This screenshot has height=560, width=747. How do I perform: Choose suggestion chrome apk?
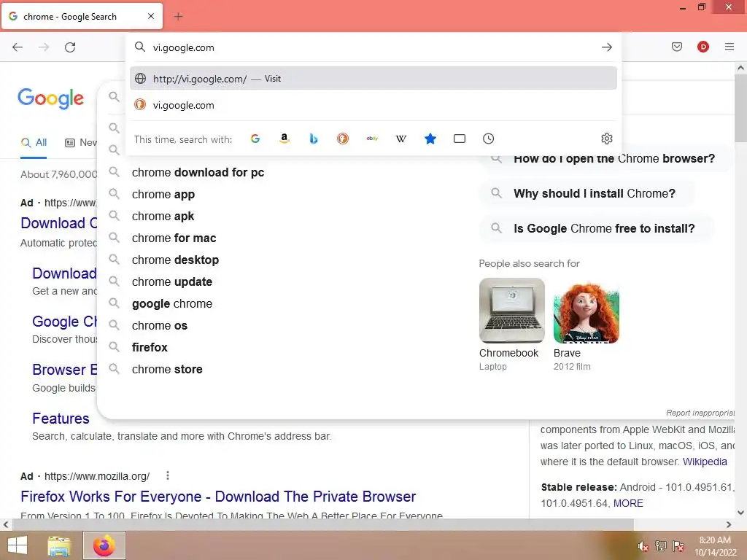[x=163, y=216]
